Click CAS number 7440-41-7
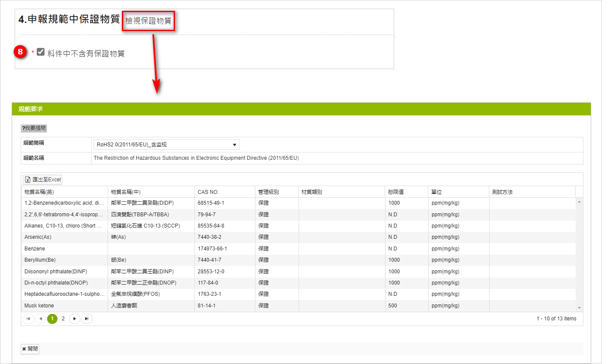 coord(210,260)
